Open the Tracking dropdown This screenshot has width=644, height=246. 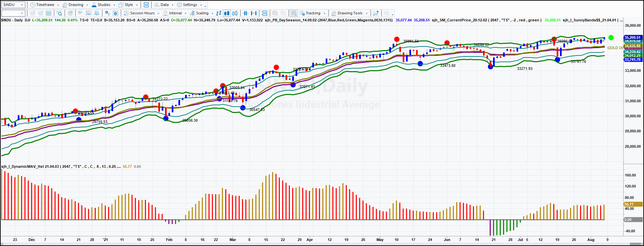pos(313,13)
